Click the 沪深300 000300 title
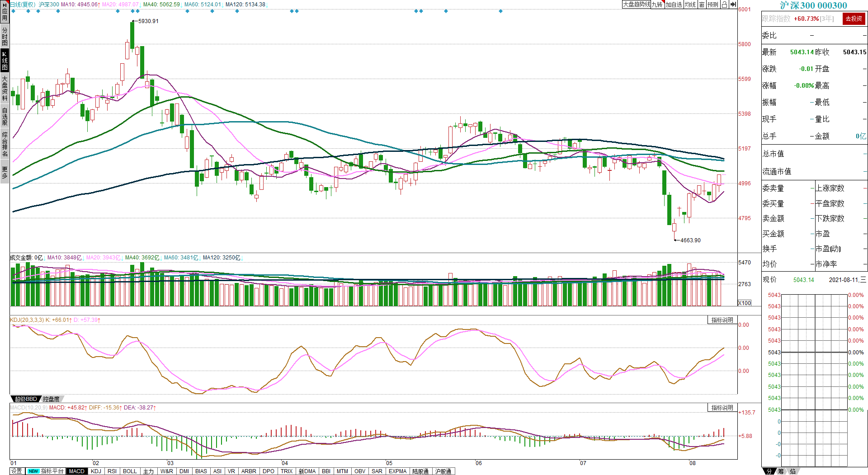The image size is (868, 475). (x=814, y=5)
